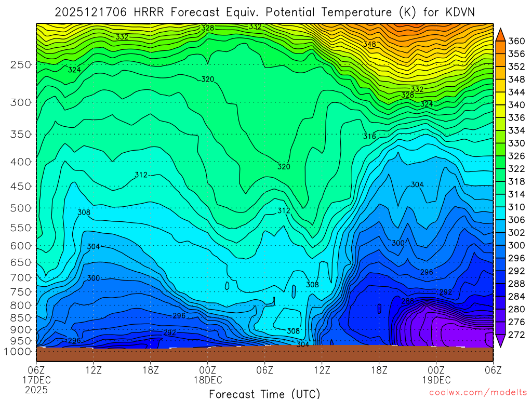Select the 750 pressure level label
The width and height of the screenshot is (532, 399).
[21, 292]
